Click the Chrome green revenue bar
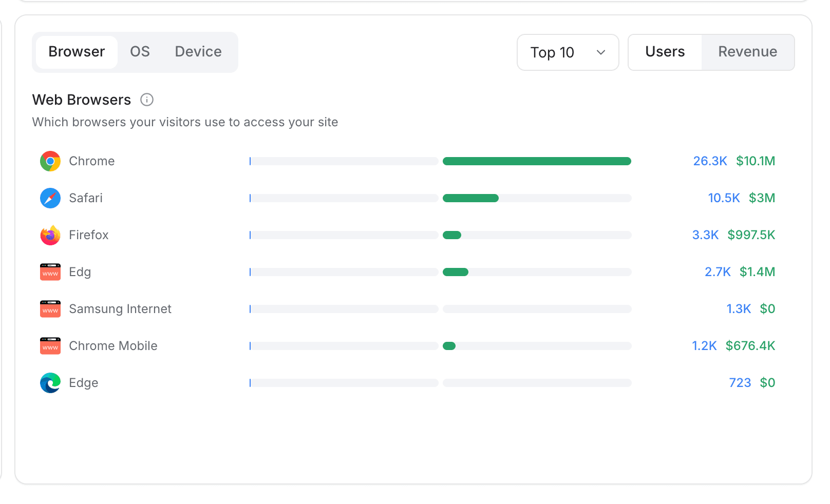Image resolution: width=830 pixels, height=504 pixels. (537, 161)
